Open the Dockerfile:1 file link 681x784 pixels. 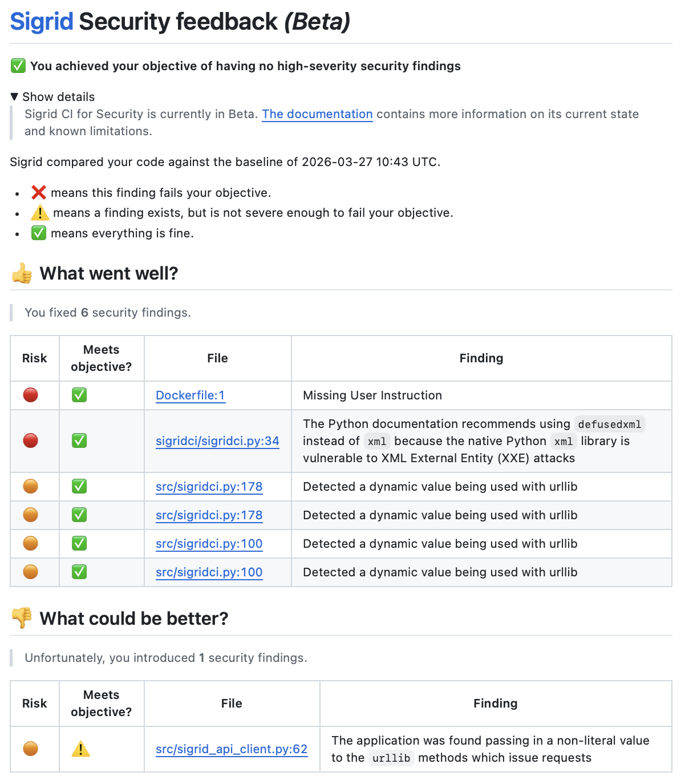pyautogui.click(x=190, y=395)
